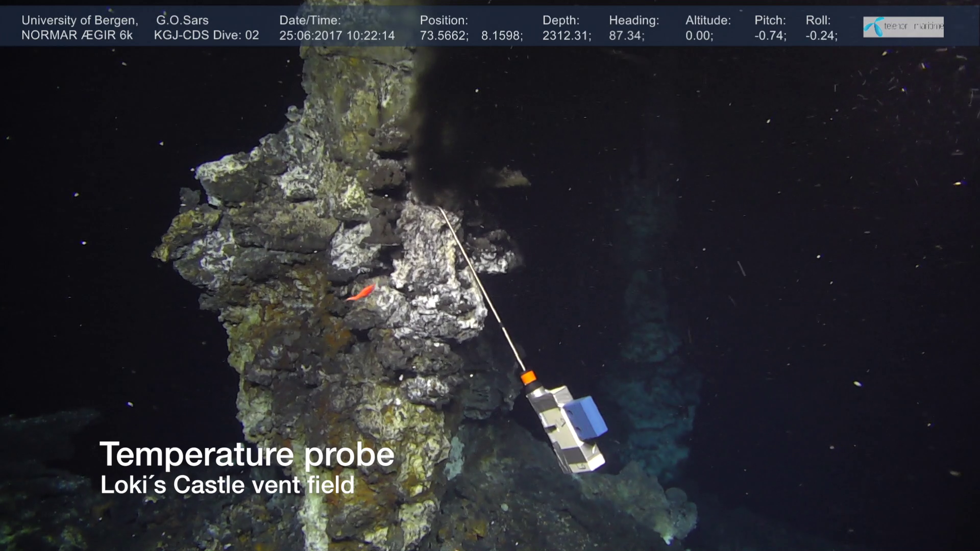Viewport: 980px width, 551px height.
Task: Click the Depth readout showing 2312.31
Action: [x=567, y=36]
